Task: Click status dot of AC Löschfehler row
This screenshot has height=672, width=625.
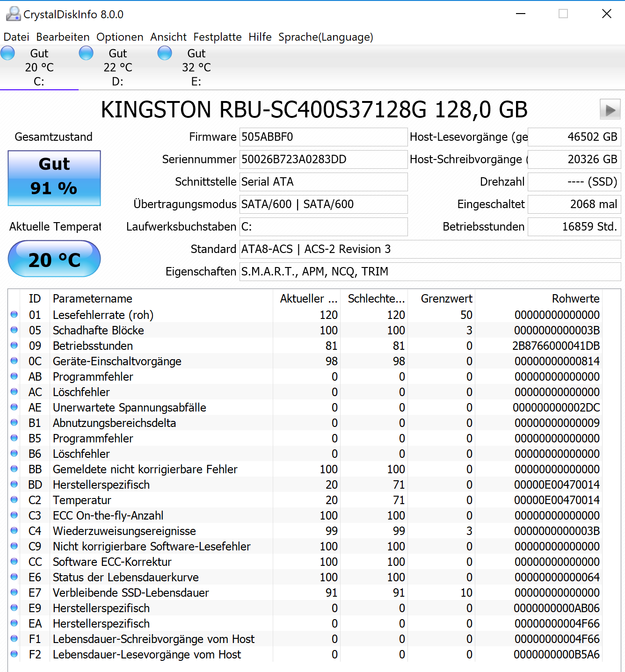Action: [14, 391]
